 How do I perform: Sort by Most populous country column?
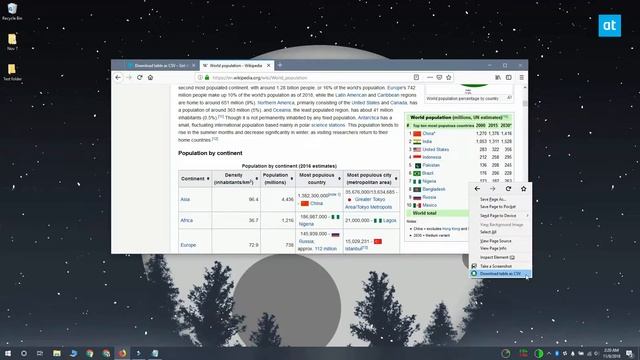pos(319,179)
